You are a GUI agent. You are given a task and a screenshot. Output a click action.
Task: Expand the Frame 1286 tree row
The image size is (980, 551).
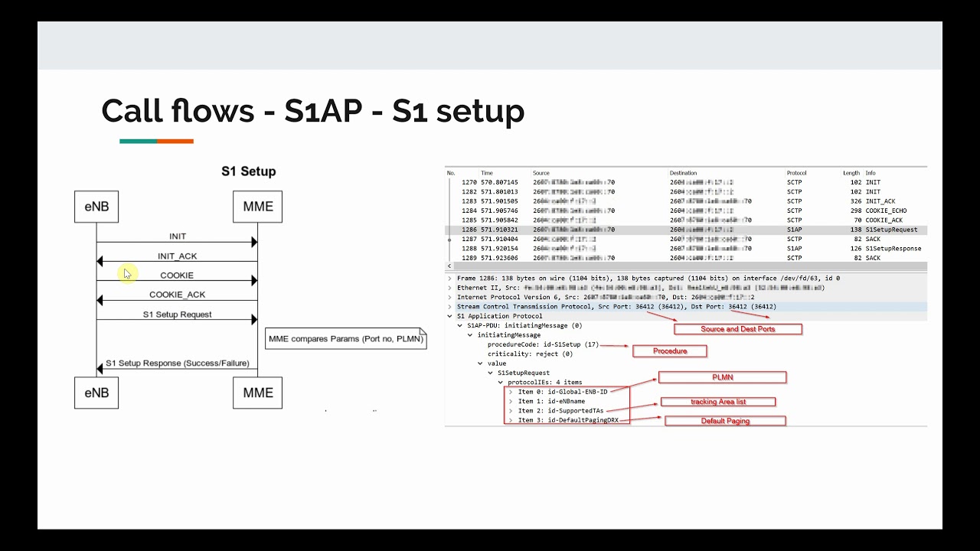(450, 279)
